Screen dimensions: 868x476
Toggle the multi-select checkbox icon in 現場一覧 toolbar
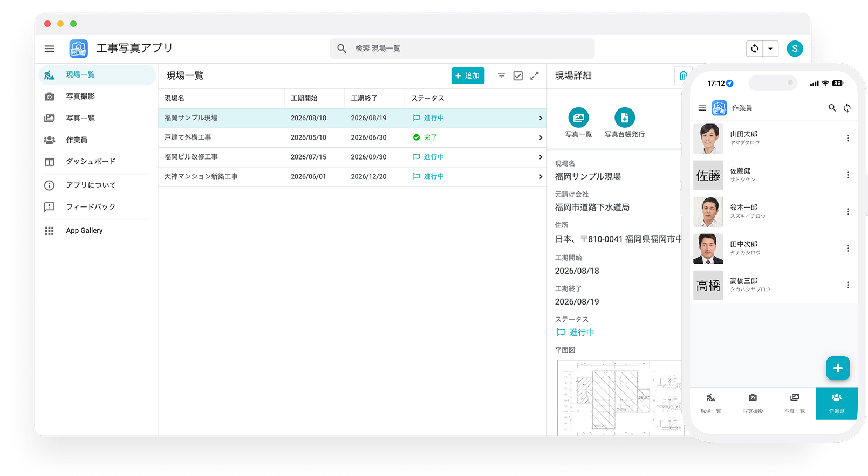click(x=518, y=76)
